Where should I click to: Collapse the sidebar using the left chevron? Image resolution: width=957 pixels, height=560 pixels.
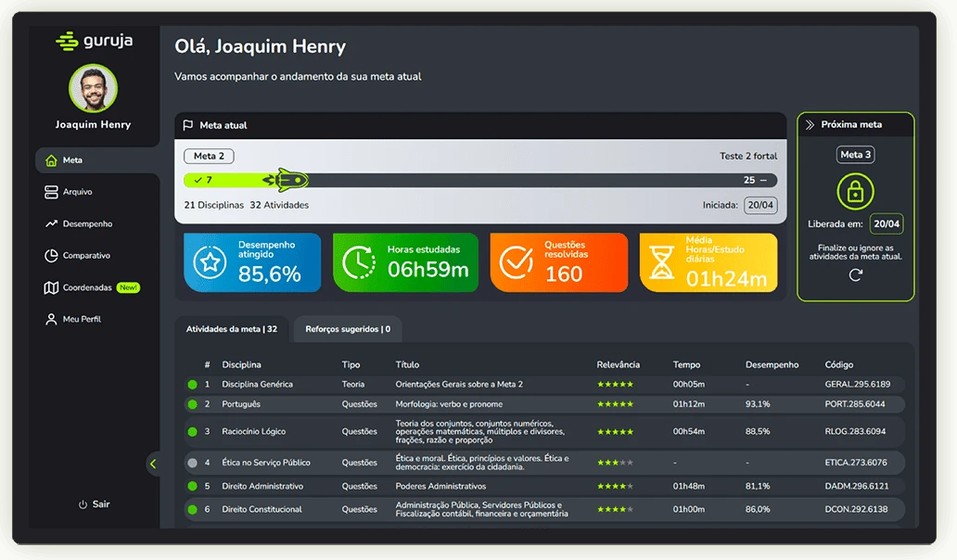click(154, 464)
